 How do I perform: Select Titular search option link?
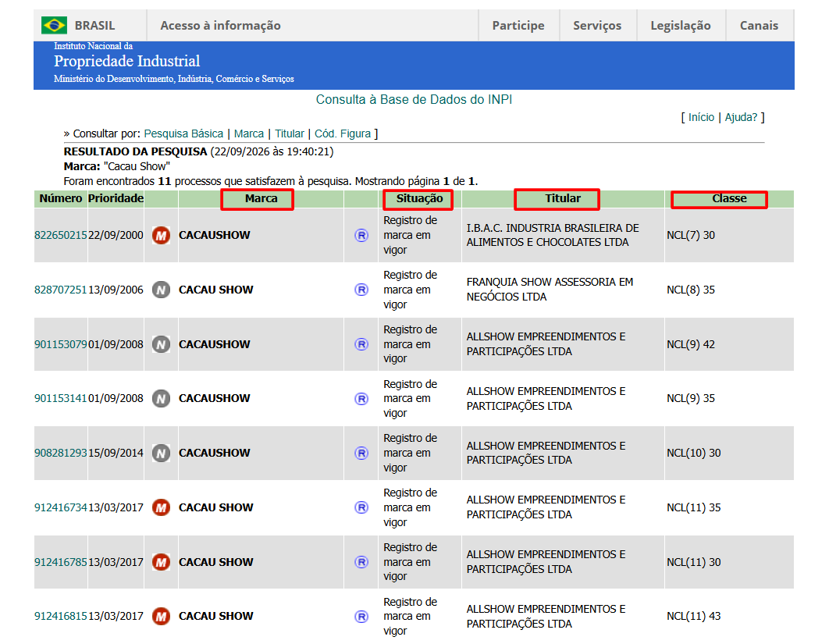[290, 133]
